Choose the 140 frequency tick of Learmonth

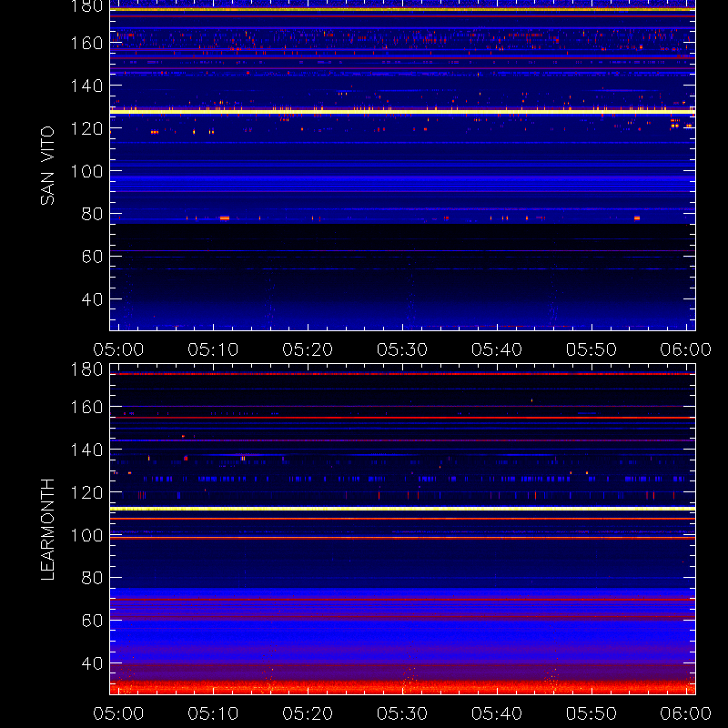point(86,450)
